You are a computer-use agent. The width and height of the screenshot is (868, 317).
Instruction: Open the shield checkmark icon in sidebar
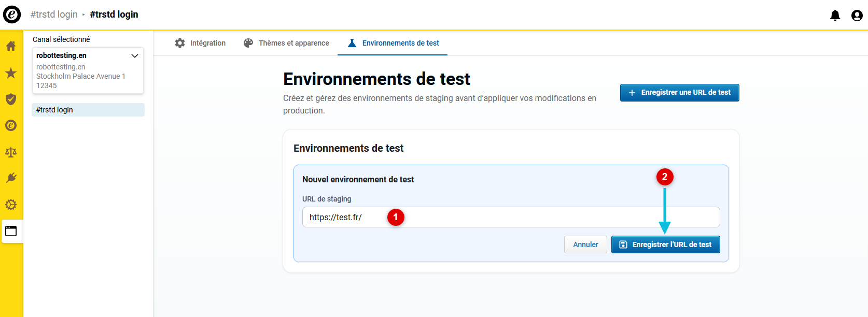pyautogui.click(x=11, y=99)
